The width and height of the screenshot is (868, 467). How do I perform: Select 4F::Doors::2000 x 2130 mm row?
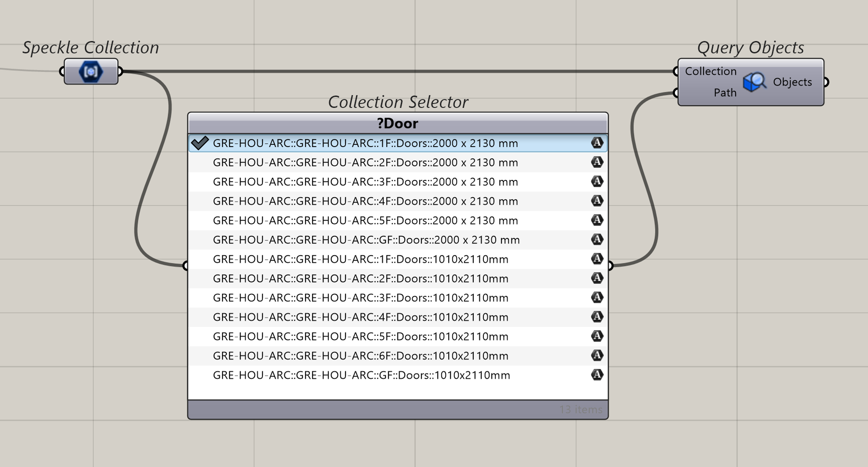(398, 201)
